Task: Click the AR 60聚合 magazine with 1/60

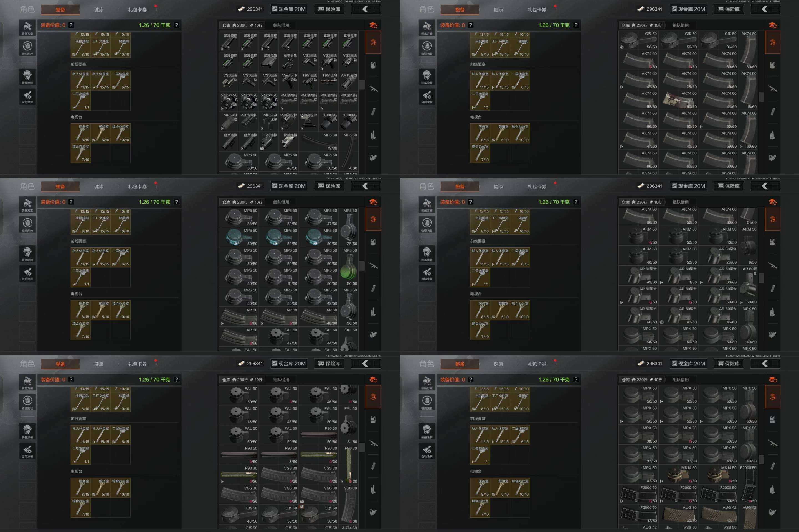Action: [678, 275]
